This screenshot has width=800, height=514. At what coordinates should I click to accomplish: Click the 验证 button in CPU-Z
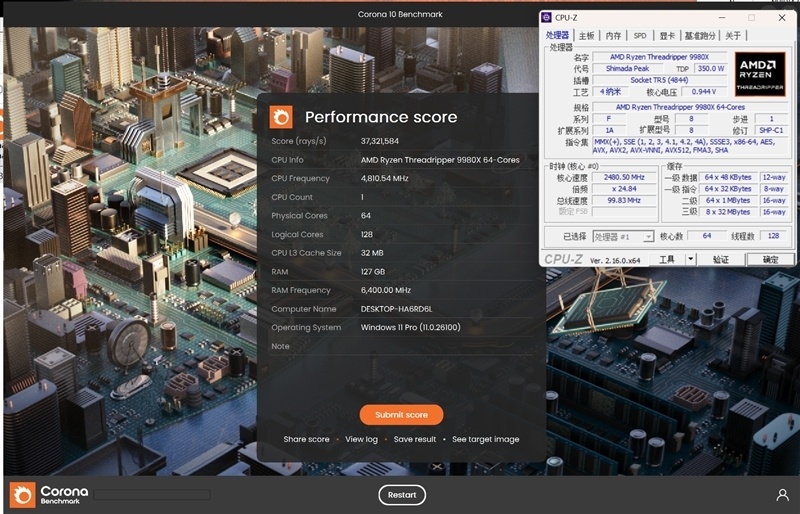[720, 259]
